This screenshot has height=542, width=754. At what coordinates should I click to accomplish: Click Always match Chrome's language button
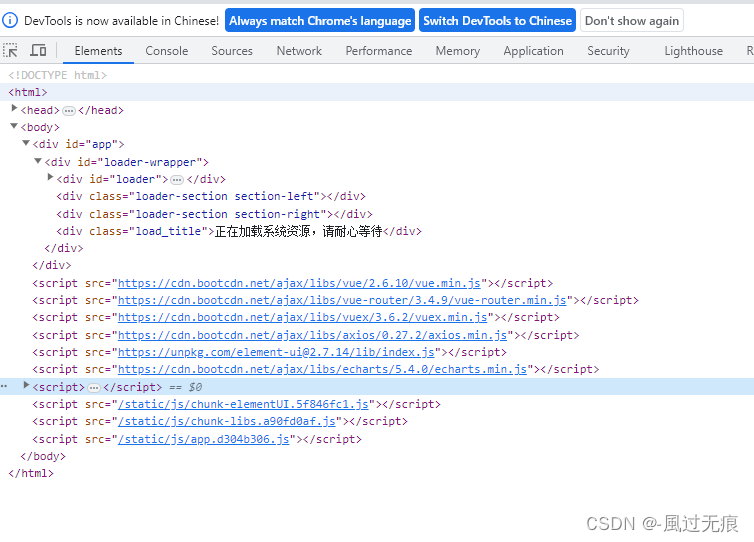320,21
